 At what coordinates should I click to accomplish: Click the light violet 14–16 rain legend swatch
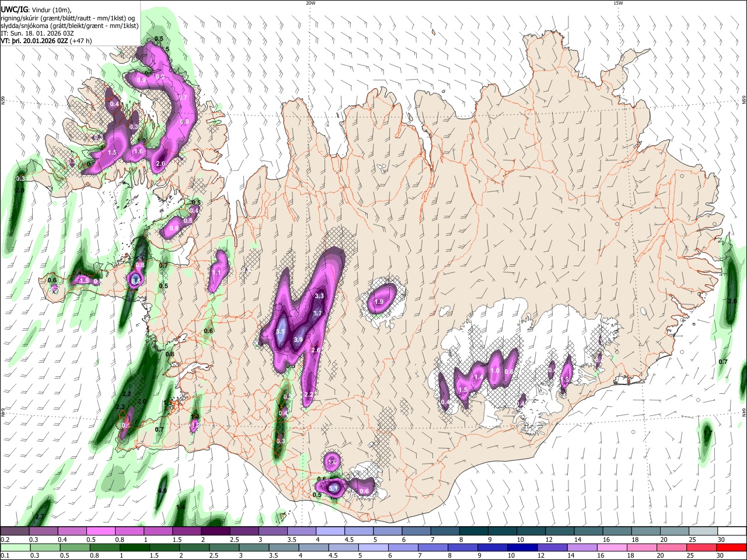[x=583, y=547]
